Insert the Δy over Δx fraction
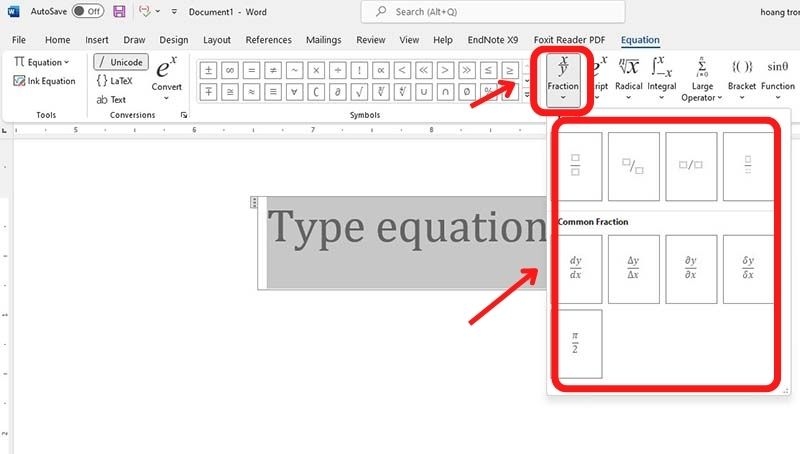Screen dimensions: 800x454 (634, 269)
